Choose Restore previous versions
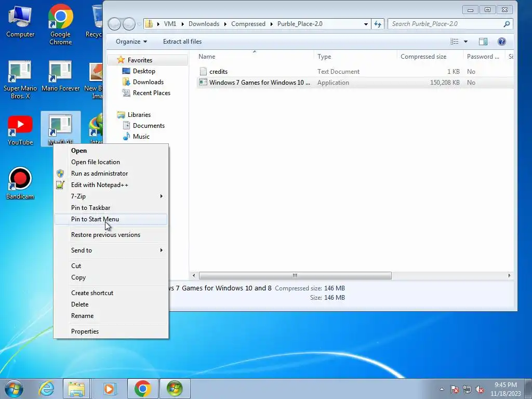Image resolution: width=532 pixels, height=399 pixels. click(111, 235)
